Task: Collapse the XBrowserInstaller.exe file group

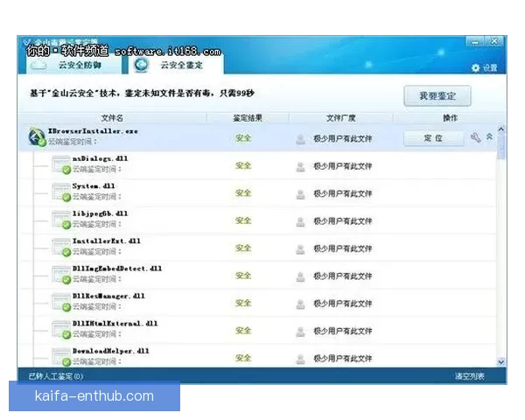Action: 489,136
